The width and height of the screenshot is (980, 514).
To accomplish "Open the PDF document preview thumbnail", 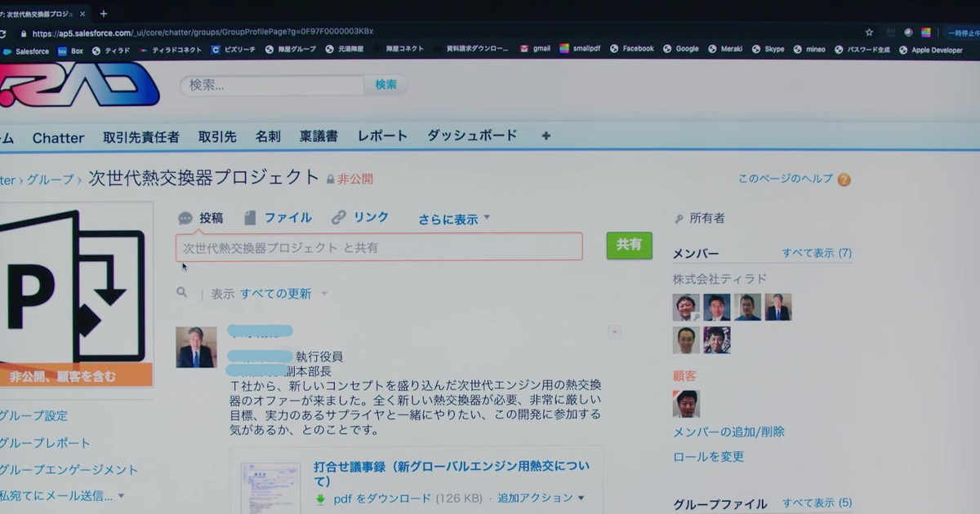I will (x=271, y=487).
